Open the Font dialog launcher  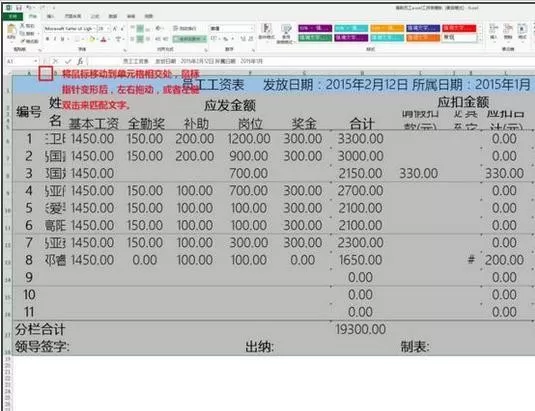coord(125,50)
